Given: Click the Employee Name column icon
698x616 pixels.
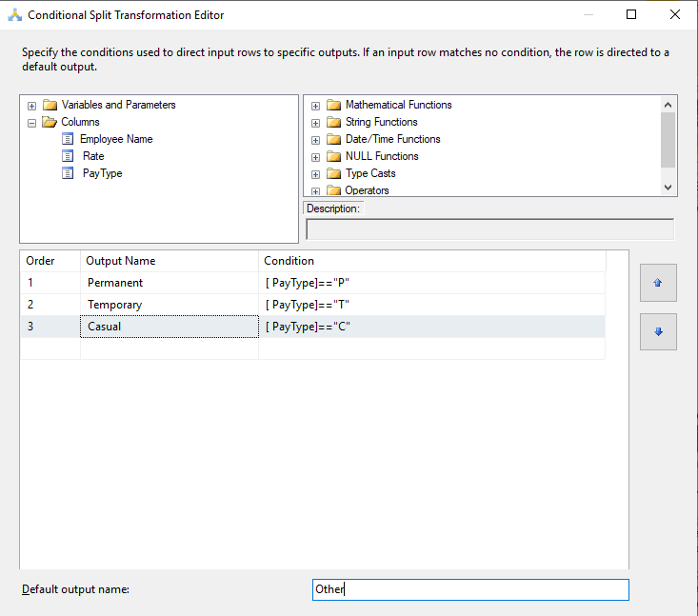Looking at the screenshot, I should (x=68, y=139).
